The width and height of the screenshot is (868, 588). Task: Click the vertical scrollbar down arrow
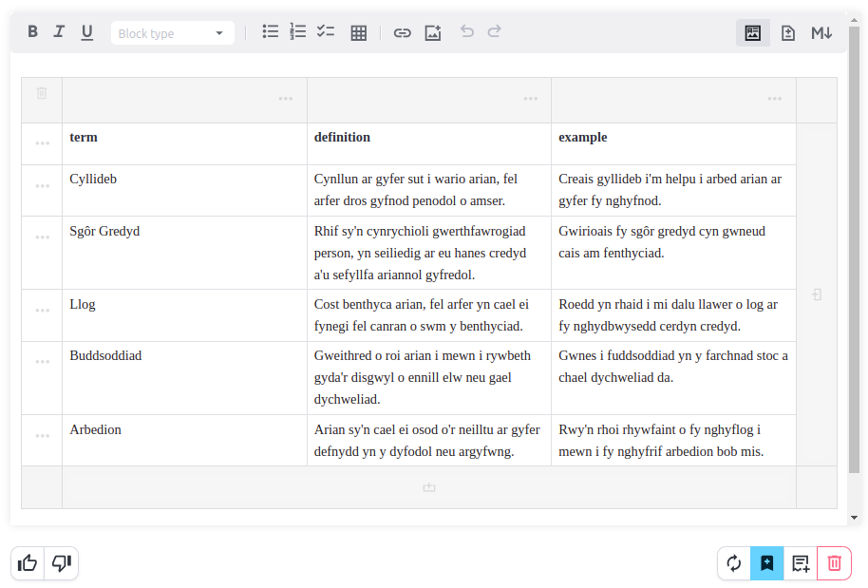point(854,518)
